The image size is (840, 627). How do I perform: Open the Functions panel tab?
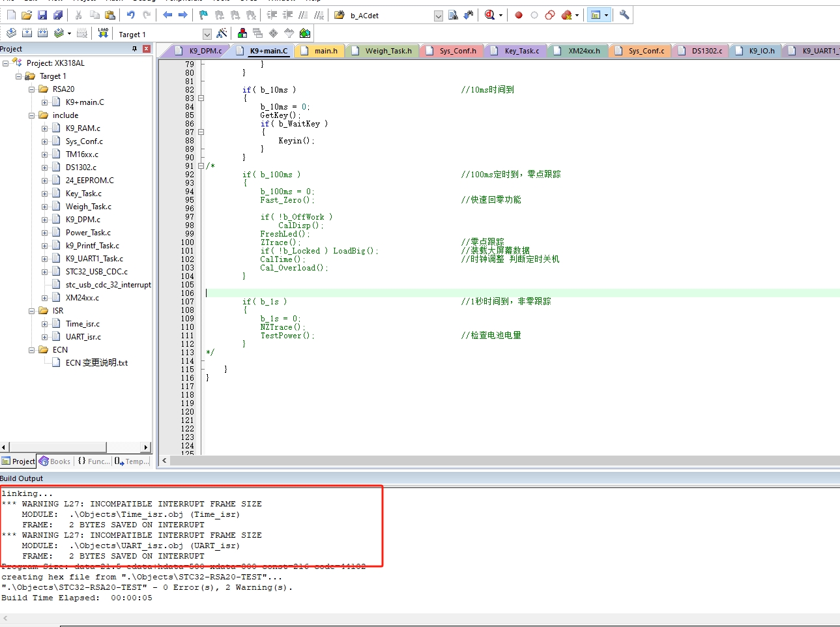coord(94,461)
